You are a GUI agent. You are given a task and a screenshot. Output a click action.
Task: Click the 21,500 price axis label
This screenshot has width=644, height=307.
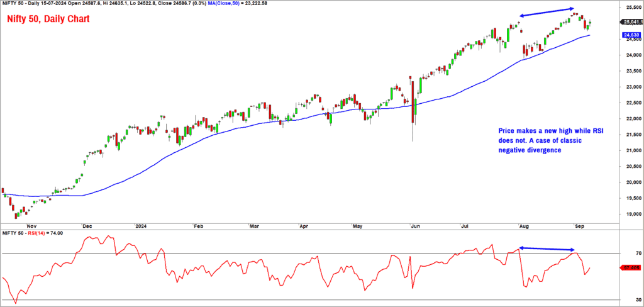tap(634, 135)
